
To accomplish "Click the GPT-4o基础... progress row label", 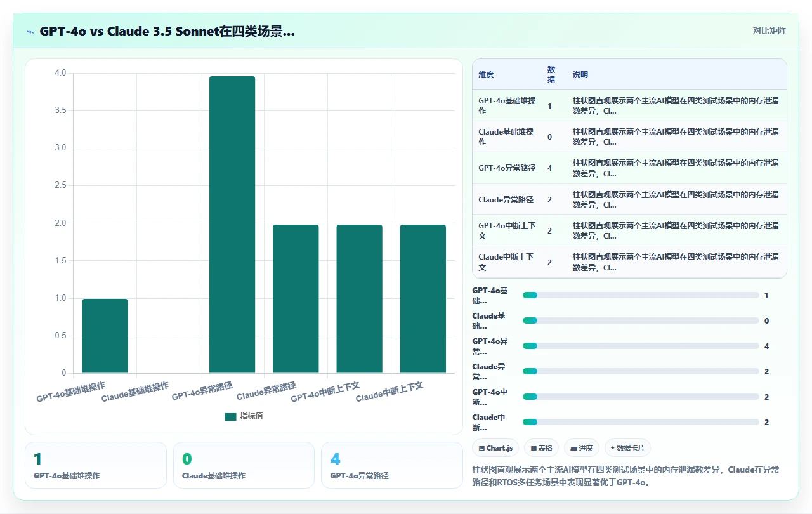I will click(x=490, y=295).
